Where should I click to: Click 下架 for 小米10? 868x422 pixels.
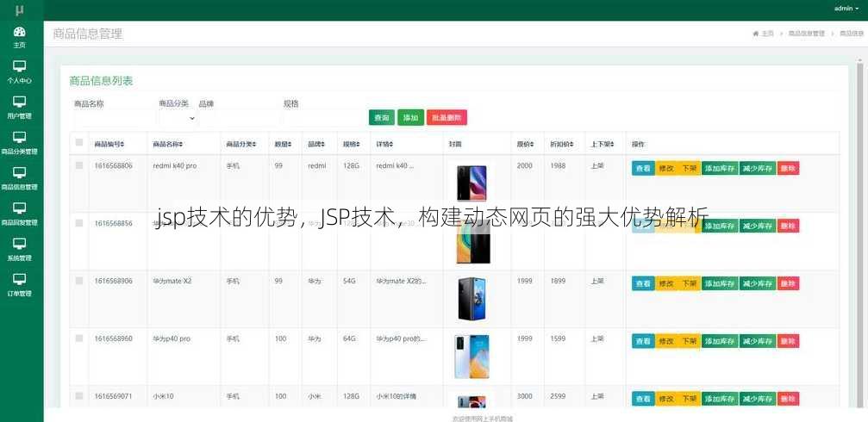click(x=690, y=398)
